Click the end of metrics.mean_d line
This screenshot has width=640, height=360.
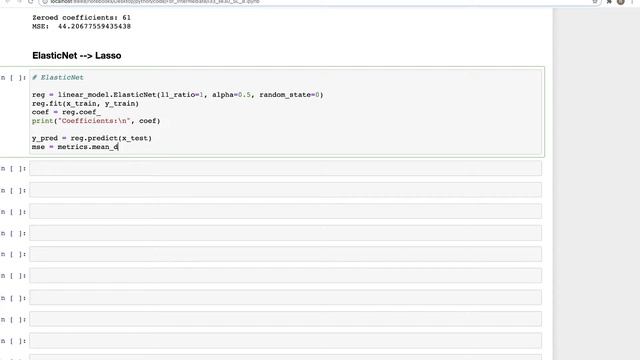coord(118,147)
